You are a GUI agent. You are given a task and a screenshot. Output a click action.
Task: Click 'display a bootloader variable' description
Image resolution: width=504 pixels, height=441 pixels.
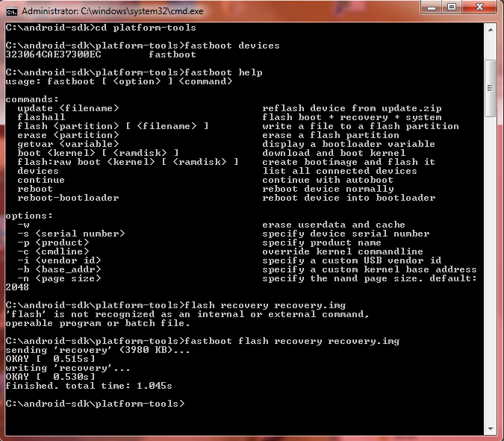tap(349, 144)
